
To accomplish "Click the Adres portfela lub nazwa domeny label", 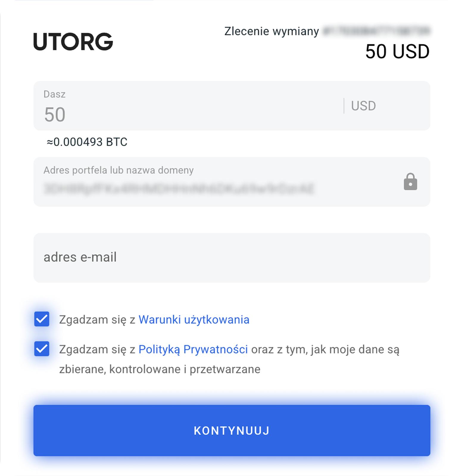I will pos(119,170).
